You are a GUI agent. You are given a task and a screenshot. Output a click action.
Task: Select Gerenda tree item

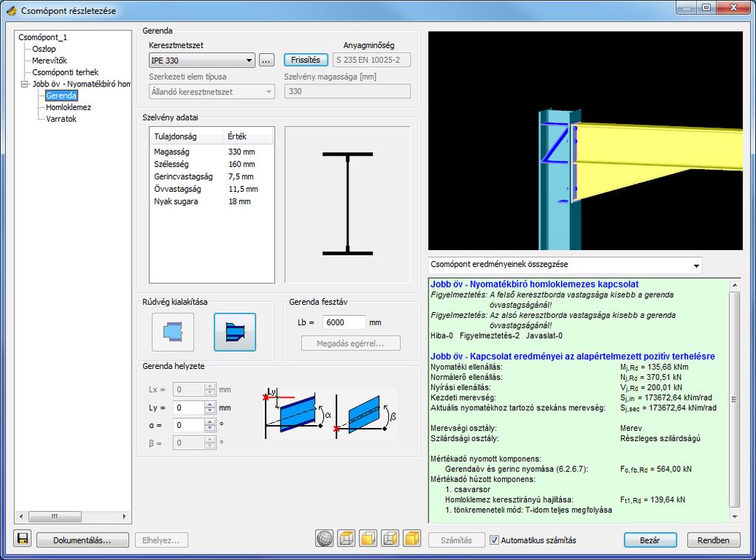pyautogui.click(x=61, y=95)
